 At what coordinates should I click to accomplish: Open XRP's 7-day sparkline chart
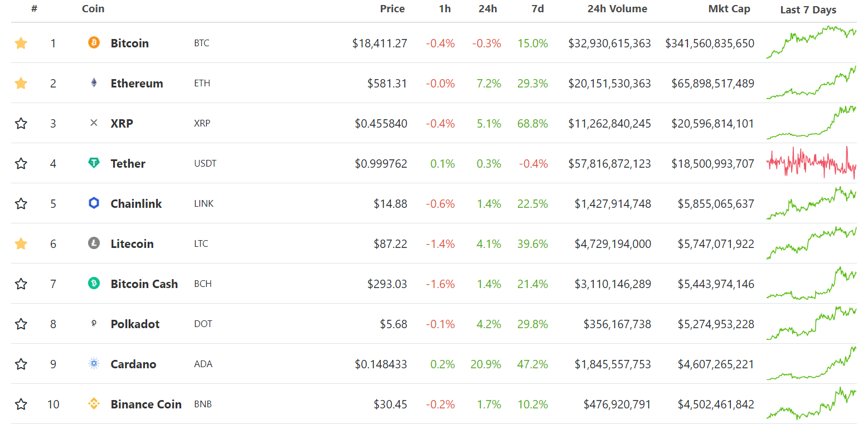coord(811,123)
